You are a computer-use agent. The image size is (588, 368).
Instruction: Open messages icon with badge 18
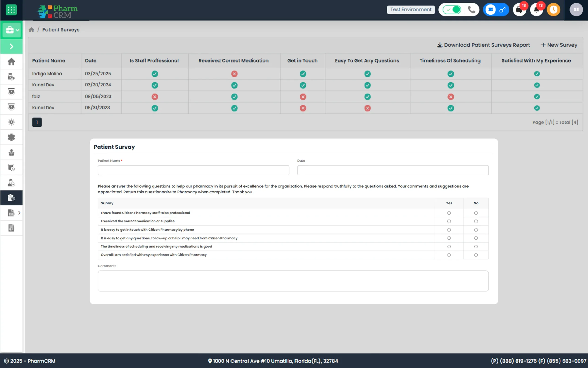tap(519, 10)
